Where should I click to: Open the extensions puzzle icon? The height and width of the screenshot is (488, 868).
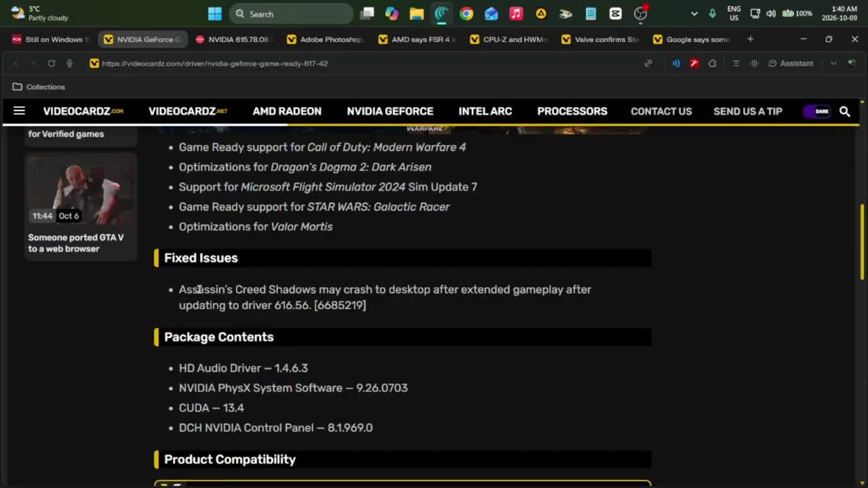(x=712, y=63)
